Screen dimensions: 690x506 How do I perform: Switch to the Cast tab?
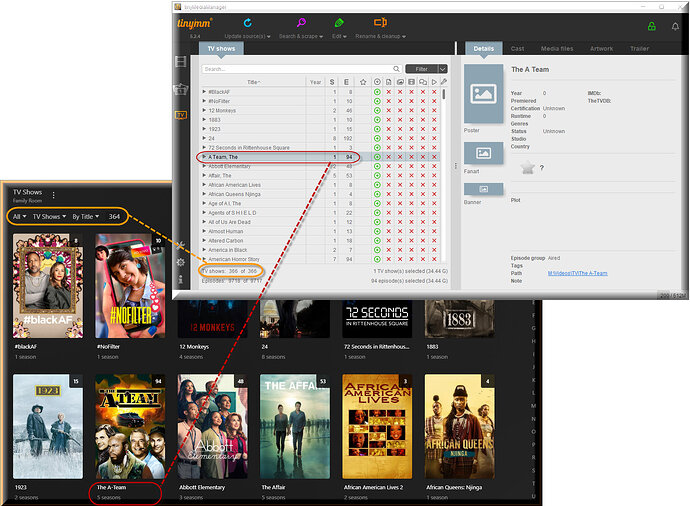518,48
